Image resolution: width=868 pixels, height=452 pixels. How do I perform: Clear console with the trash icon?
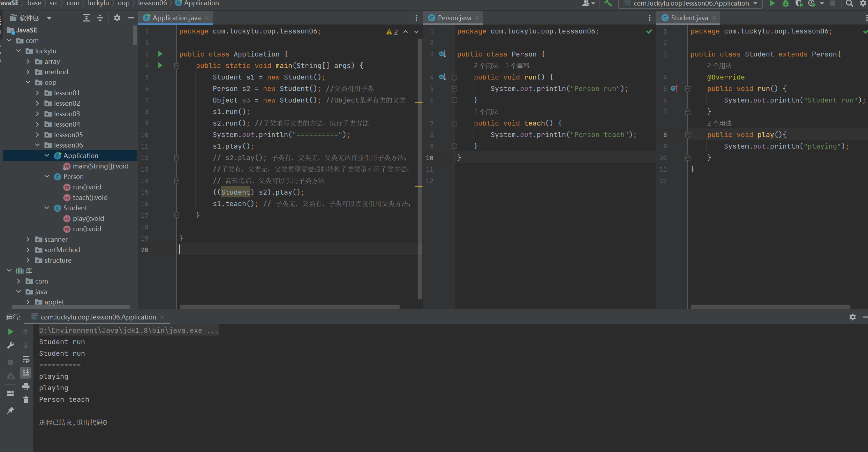[26, 400]
